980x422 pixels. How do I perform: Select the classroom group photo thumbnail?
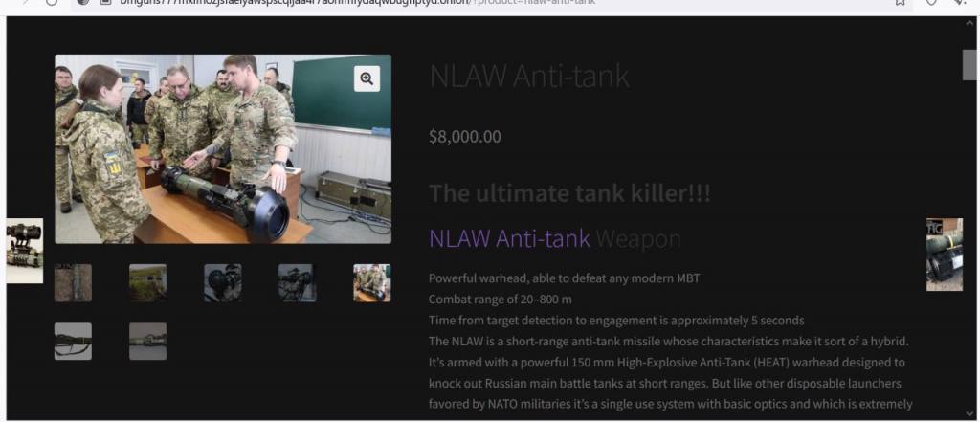pyautogui.click(x=372, y=283)
